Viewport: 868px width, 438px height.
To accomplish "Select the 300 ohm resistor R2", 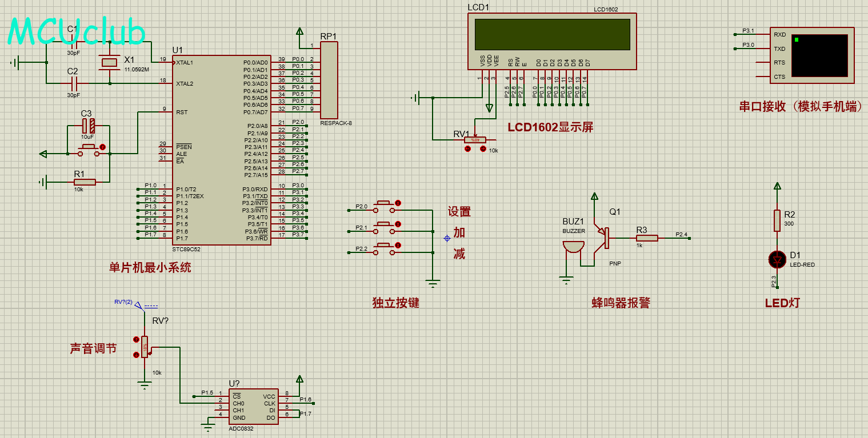I will point(777,220).
